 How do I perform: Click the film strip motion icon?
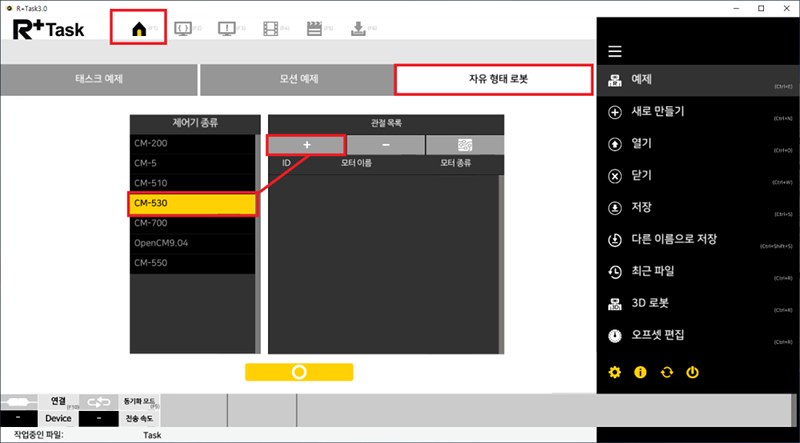[271, 28]
